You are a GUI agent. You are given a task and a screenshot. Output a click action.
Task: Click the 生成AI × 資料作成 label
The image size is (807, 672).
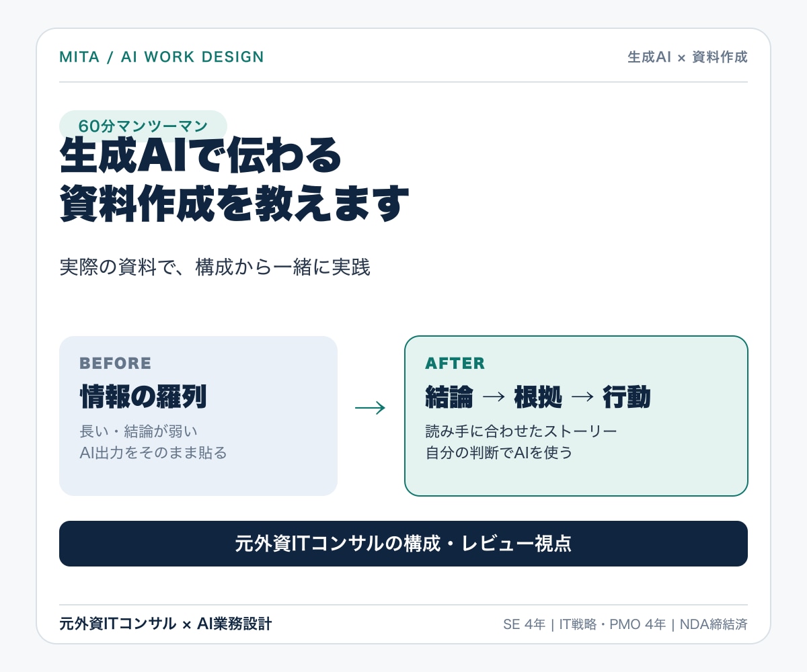(x=687, y=57)
